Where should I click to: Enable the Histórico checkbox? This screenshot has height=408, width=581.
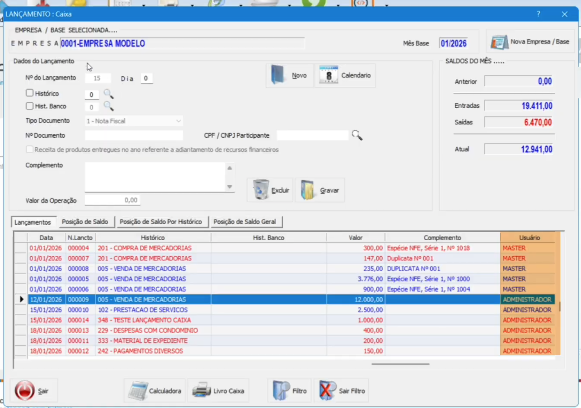click(30, 93)
